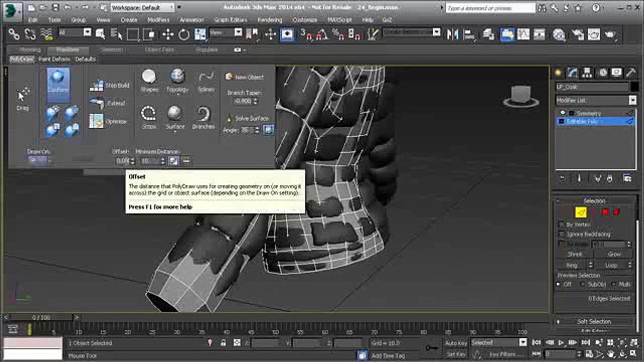The height and width of the screenshot is (362, 644).
Task: Select the Link tool in main toolbar
Action: [x=14, y=34]
